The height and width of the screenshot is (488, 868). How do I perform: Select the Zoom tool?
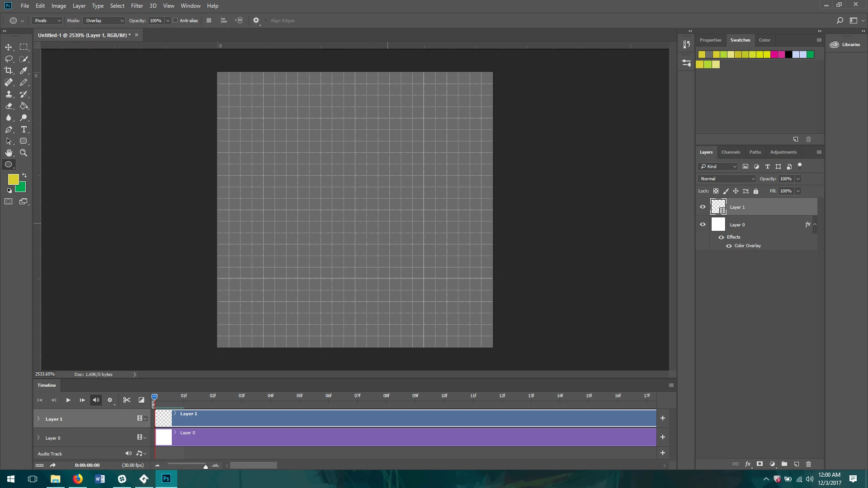click(24, 153)
